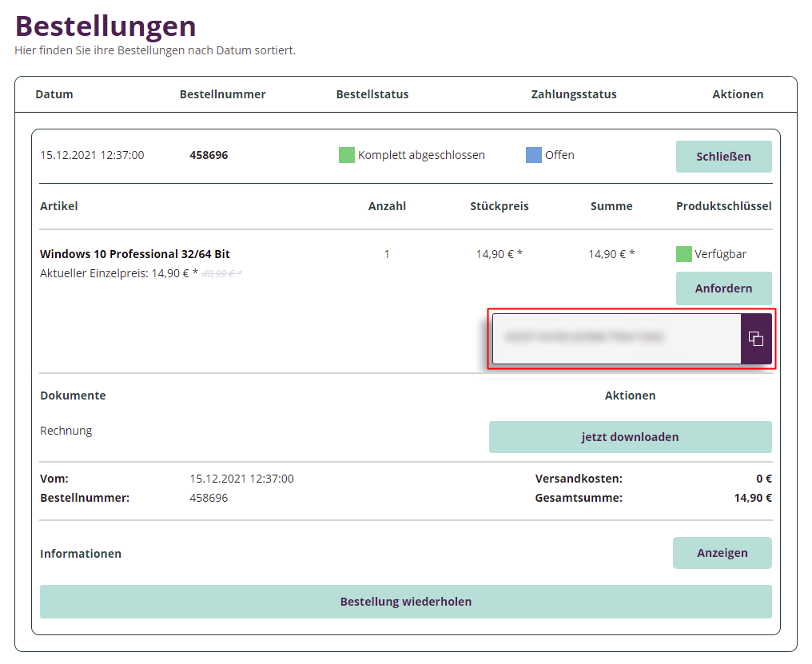Click Anfordern to request the product key

pos(723,288)
